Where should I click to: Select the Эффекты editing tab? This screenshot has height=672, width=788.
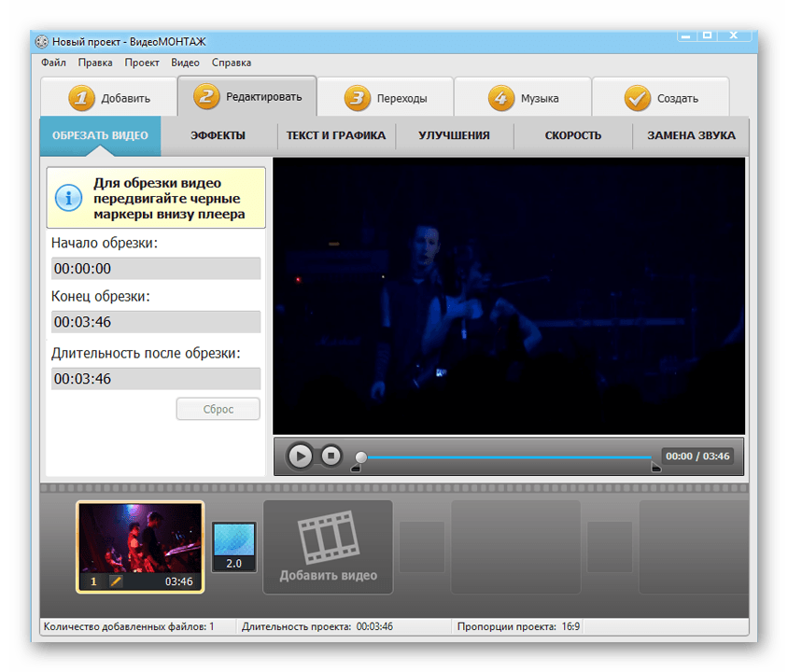point(218,135)
